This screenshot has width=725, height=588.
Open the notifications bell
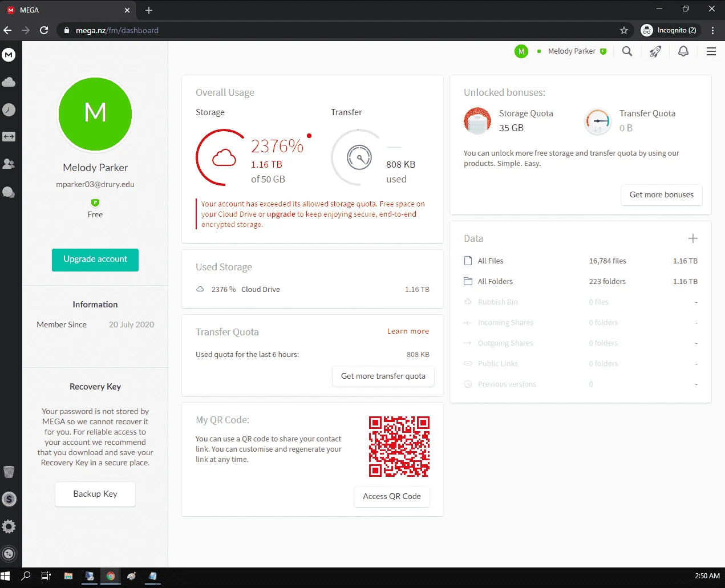pyautogui.click(x=683, y=51)
